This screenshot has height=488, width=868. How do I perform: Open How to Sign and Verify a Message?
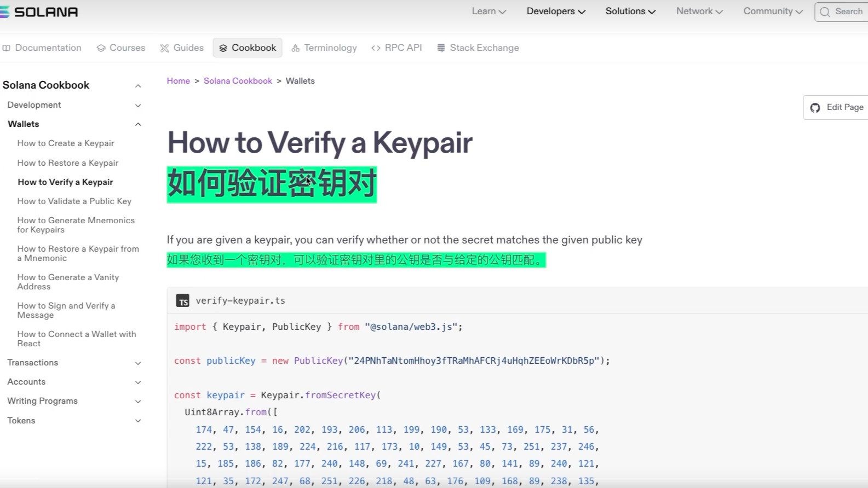click(66, 310)
